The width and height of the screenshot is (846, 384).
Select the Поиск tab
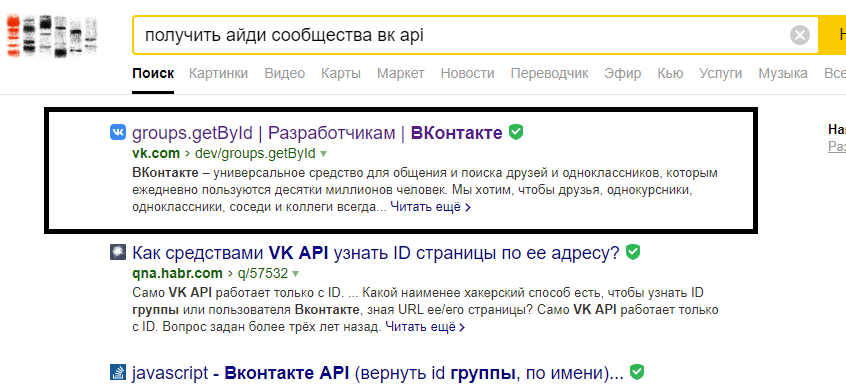tap(153, 73)
